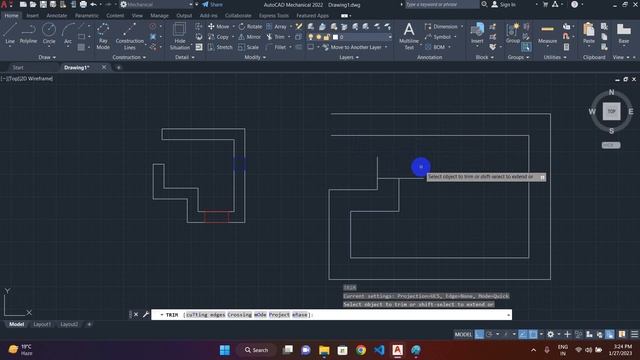The width and height of the screenshot is (640, 360).
Task: Click the Construction Lines tool
Action: [x=129, y=36]
